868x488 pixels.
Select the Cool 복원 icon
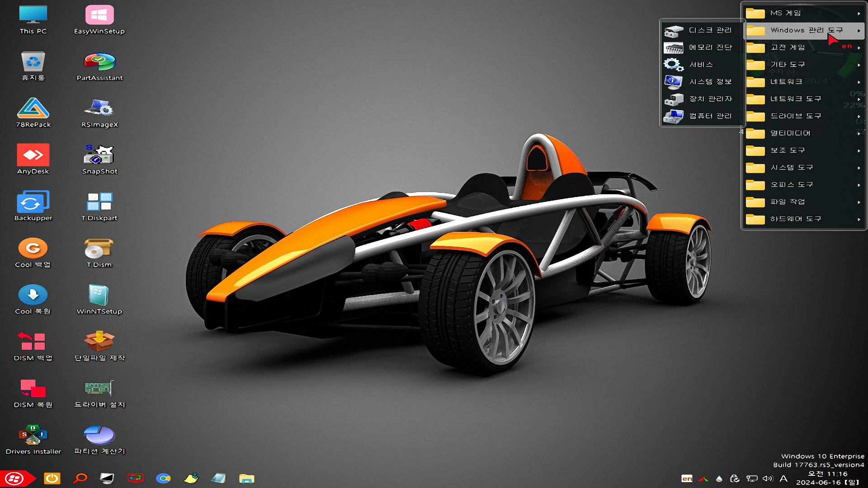pyautogui.click(x=33, y=300)
